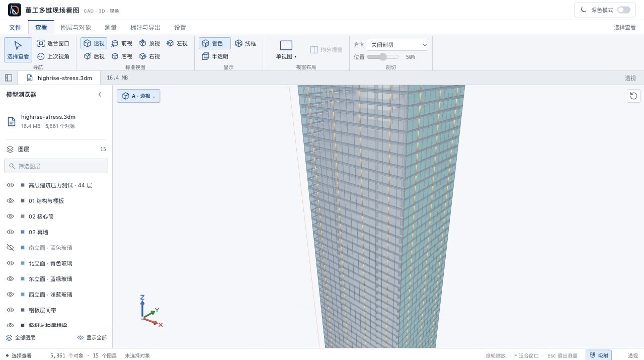
Task: Toggle 吸附 snap in status bar
Action: coord(599,355)
